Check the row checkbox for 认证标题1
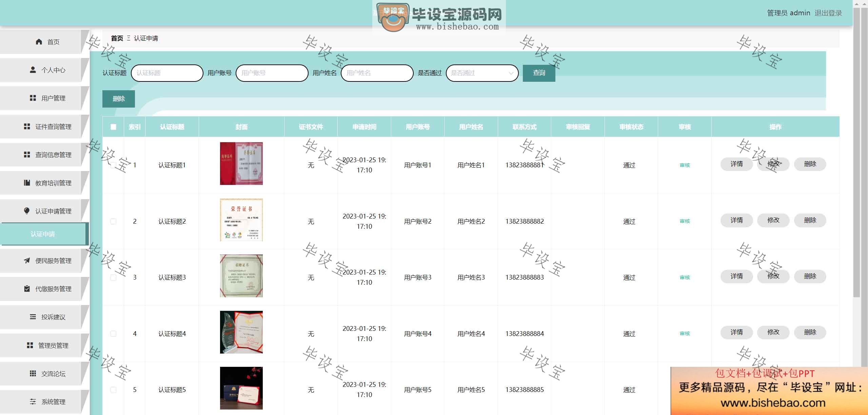This screenshot has width=868, height=415. point(113,165)
